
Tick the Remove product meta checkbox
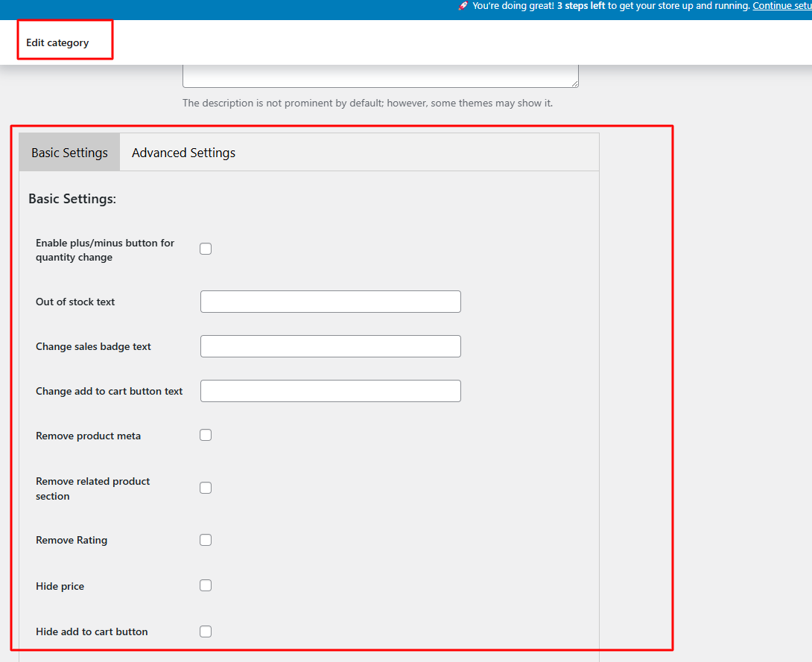206,435
